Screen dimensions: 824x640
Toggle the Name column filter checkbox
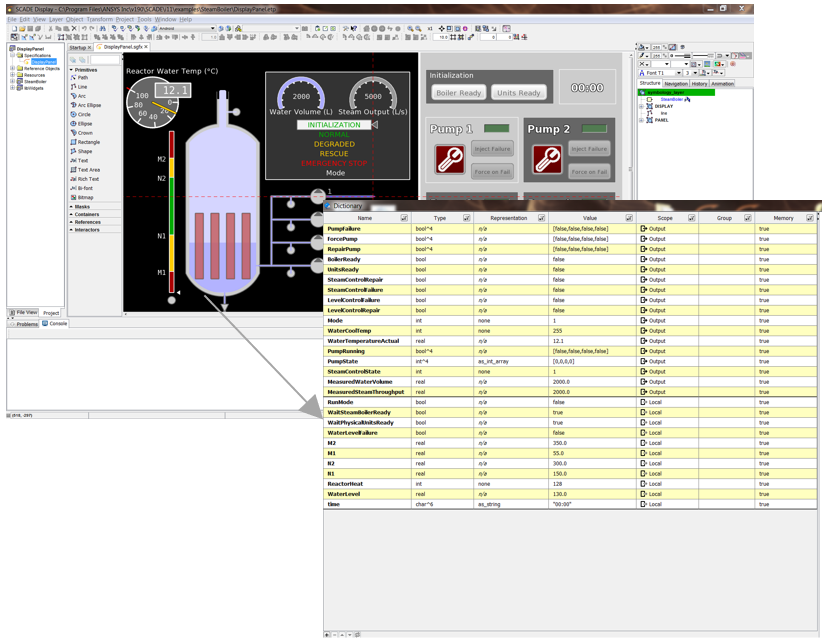coord(403,217)
